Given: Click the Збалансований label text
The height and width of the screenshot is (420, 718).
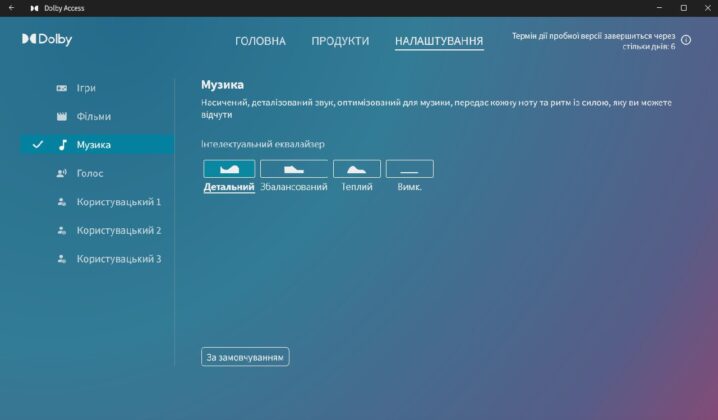Looking at the screenshot, I should (294, 187).
